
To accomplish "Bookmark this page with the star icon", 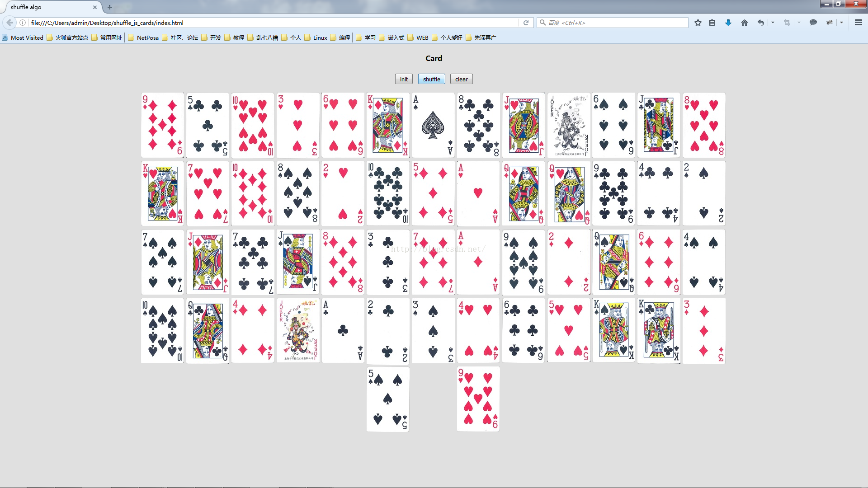I will point(698,23).
